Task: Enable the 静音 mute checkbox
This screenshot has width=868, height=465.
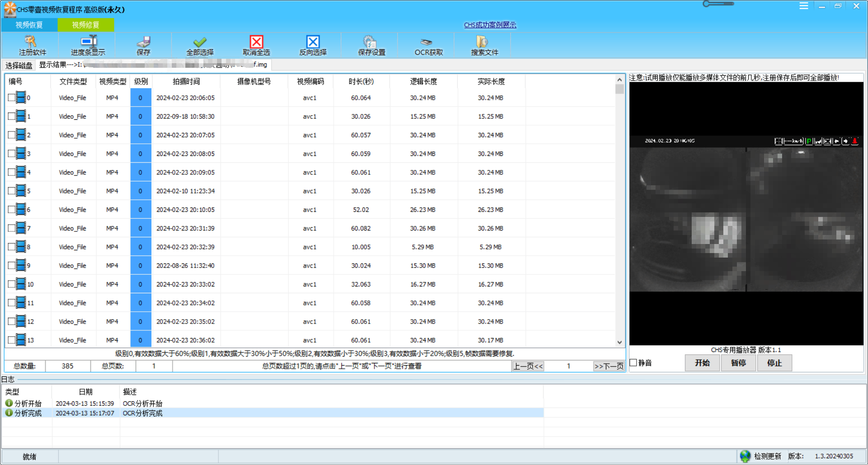Action: click(633, 363)
